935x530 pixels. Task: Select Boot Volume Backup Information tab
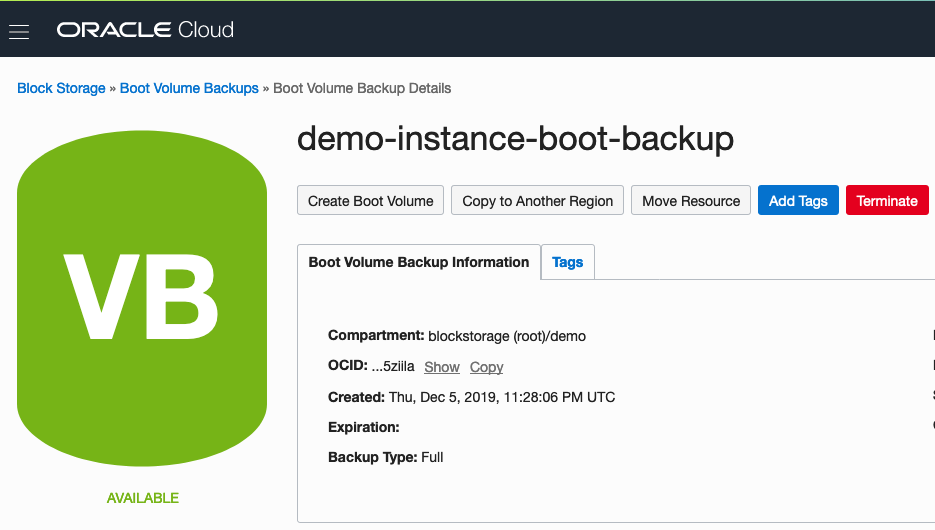click(x=419, y=262)
